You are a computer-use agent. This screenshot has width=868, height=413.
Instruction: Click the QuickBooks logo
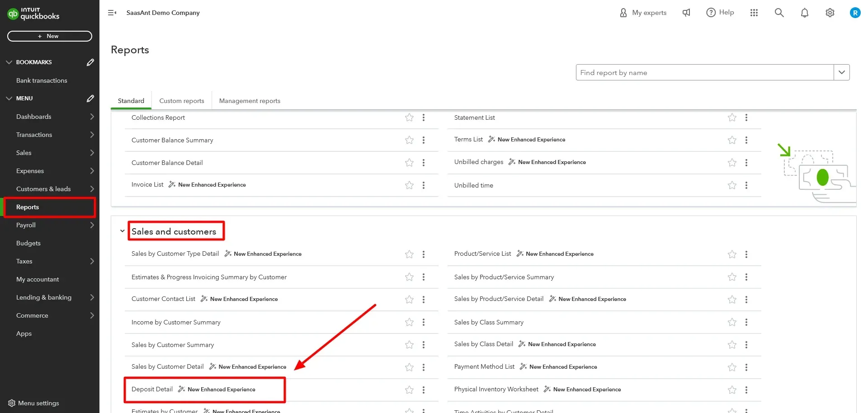click(x=33, y=14)
